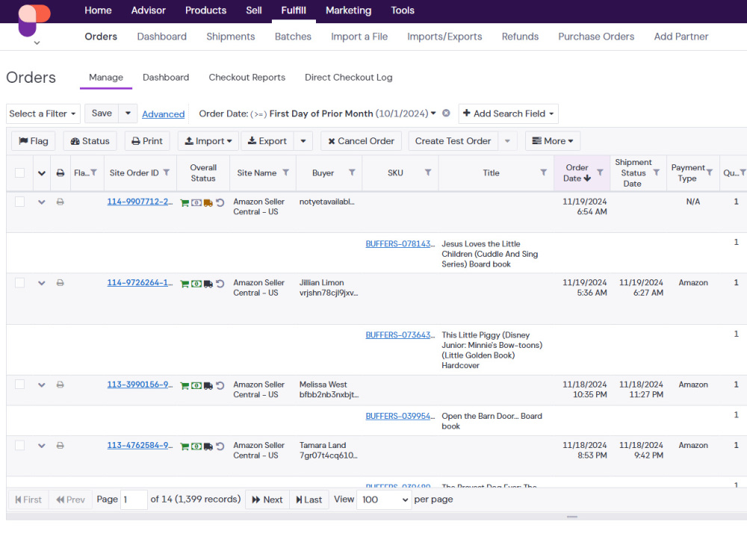This screenshot has width=747, height=560.
Task: Click the Page number input field
Action: coord(134,500)
